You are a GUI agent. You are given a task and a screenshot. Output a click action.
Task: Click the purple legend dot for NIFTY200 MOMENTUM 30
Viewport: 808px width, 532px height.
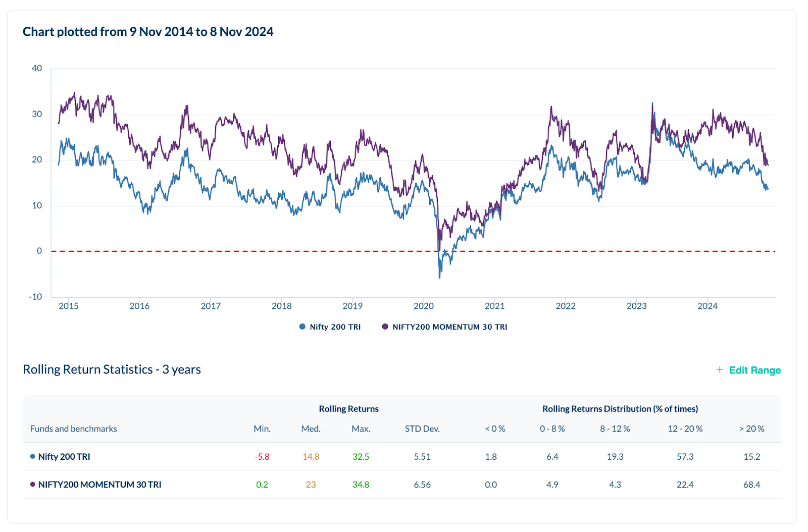click(x=385, y=327)
